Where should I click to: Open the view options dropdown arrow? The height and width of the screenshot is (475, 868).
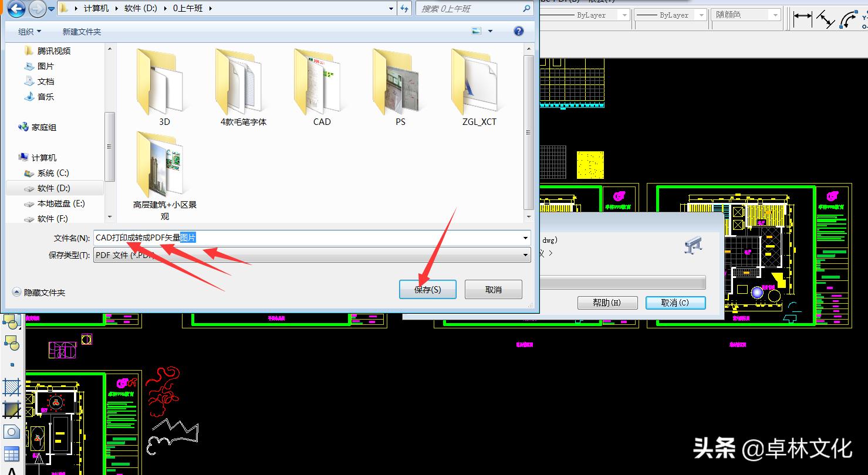pyautogui.click(x=491, y=32)
